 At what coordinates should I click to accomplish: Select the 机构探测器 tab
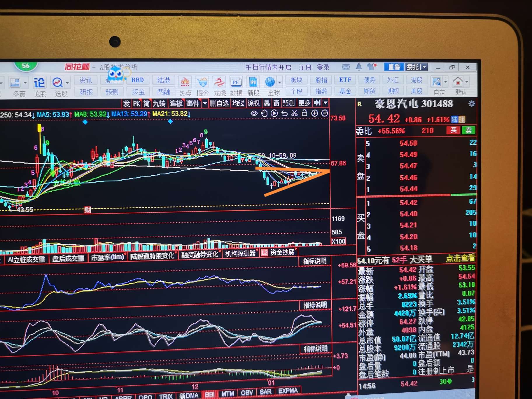coord(240,253)
